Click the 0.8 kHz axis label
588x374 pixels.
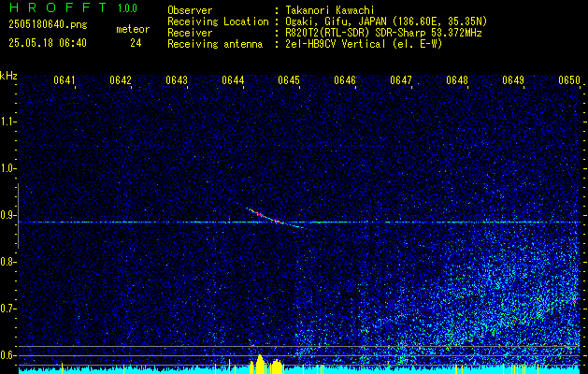click(8, 262)
